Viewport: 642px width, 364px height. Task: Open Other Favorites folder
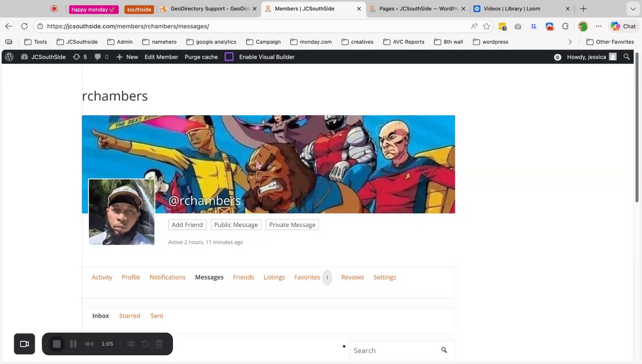click(x=610, y=42)
